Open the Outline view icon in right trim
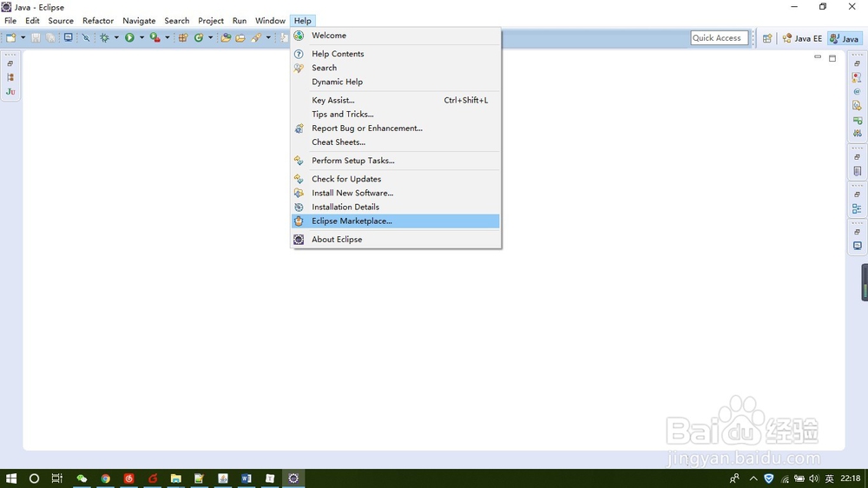 857,208
